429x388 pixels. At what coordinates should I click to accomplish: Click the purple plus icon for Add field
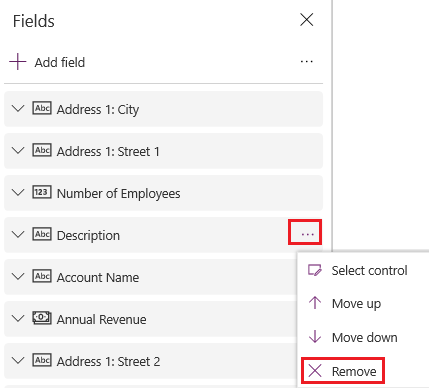18,62
